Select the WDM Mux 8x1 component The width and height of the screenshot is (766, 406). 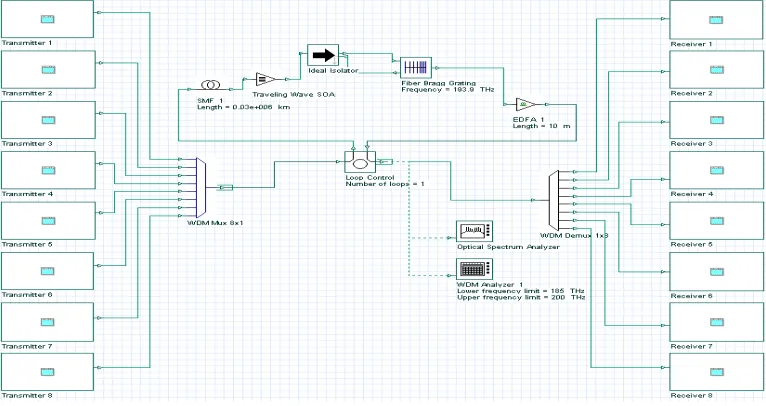(x=201, y=188)
